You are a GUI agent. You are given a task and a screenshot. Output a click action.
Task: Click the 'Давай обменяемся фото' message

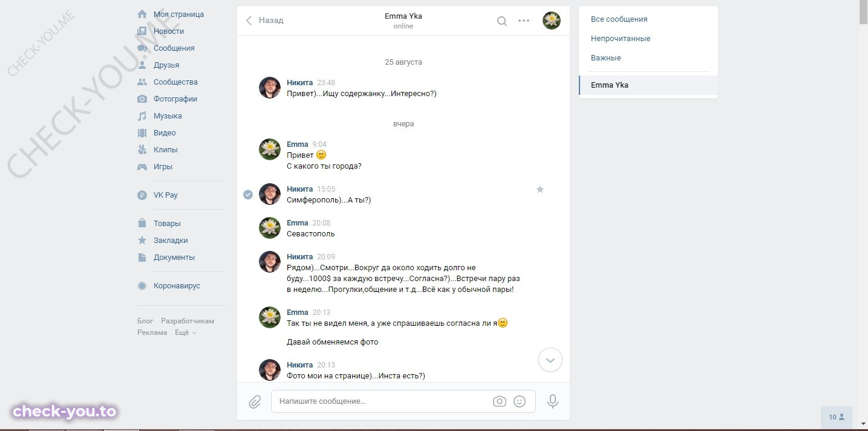[x=333, y=342]
